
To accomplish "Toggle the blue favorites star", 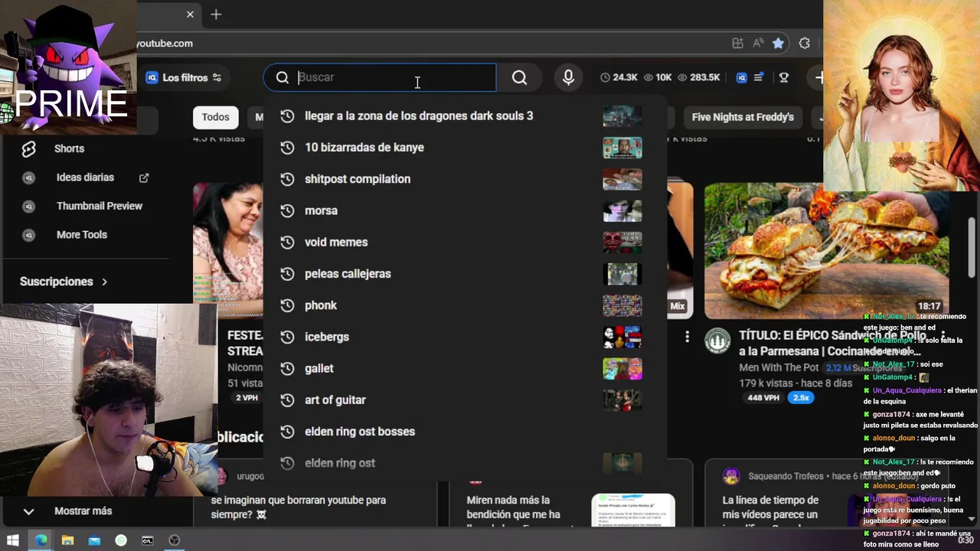I will point(778,44).
